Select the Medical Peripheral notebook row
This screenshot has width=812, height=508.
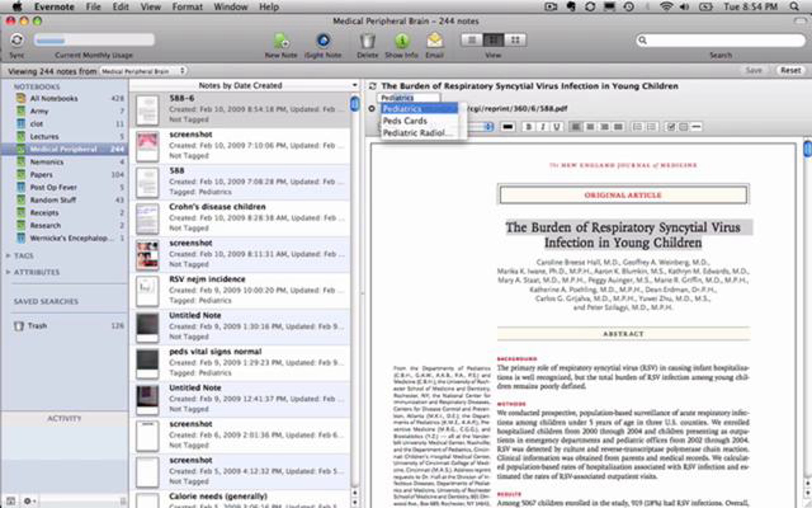click(x=64, y=149)
